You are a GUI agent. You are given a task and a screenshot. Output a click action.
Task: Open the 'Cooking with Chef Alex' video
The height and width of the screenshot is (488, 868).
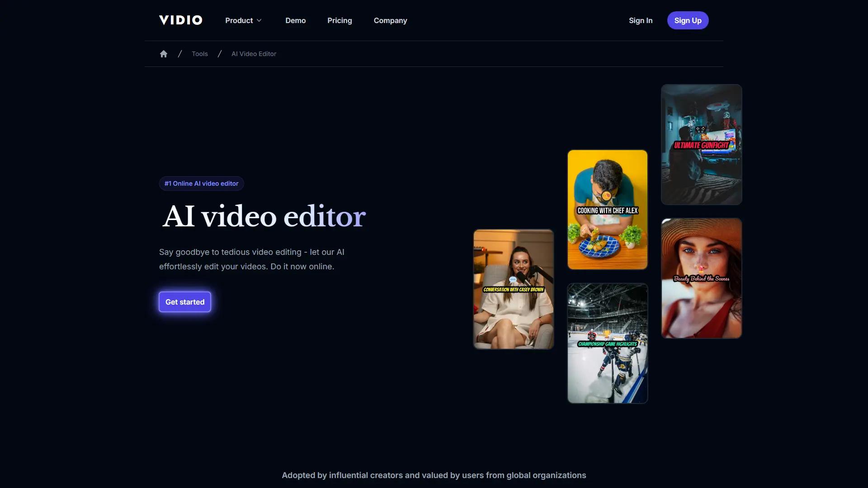click(607, 210)
